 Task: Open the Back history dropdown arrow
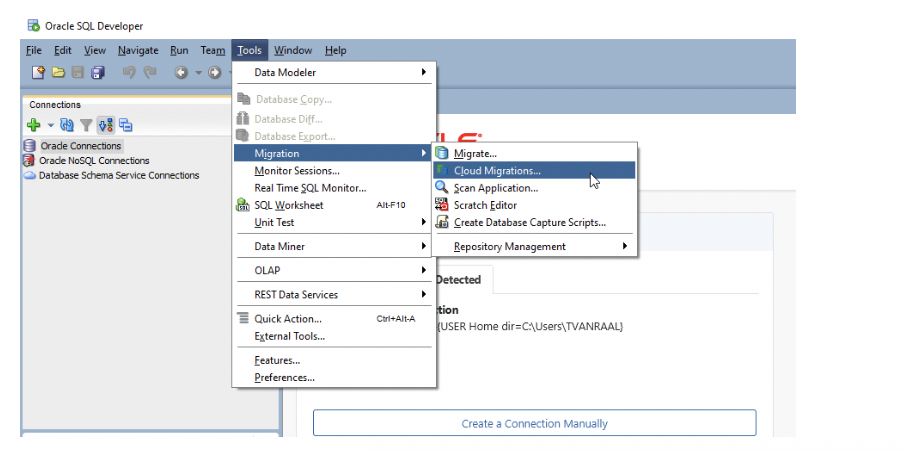(198, 73)
